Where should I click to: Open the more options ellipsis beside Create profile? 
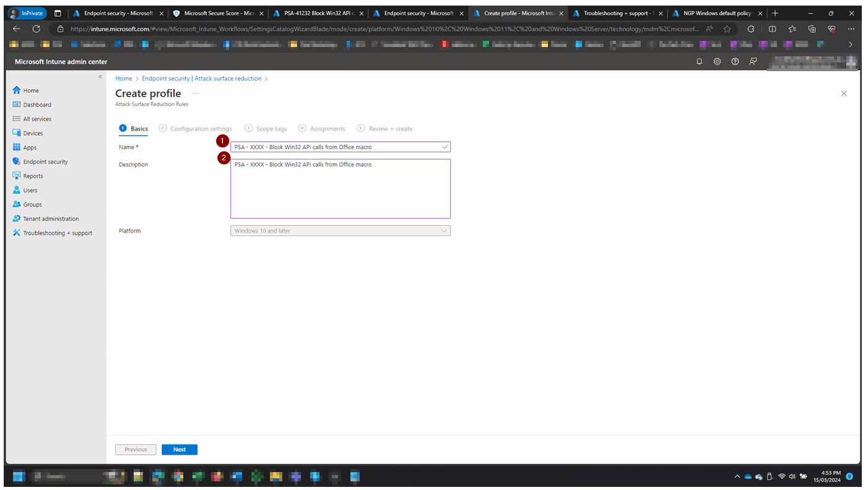click(195, 93)
